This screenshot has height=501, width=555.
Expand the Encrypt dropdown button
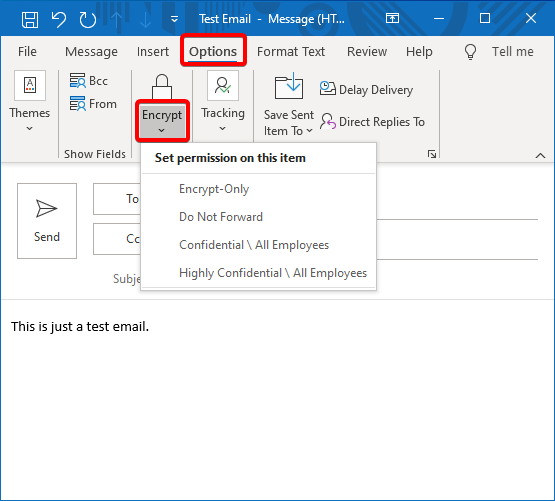[x=162, y=121]
